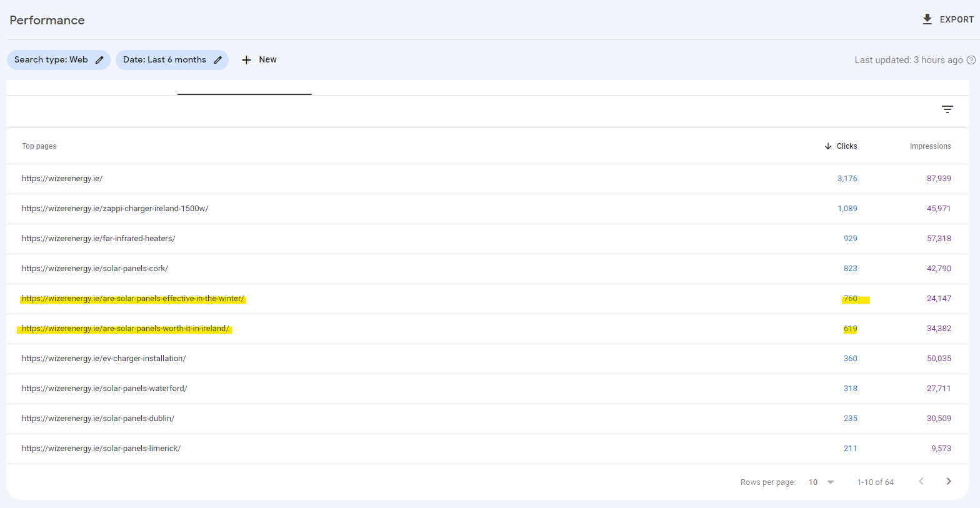Add a New filter

[x=267, y=59]
